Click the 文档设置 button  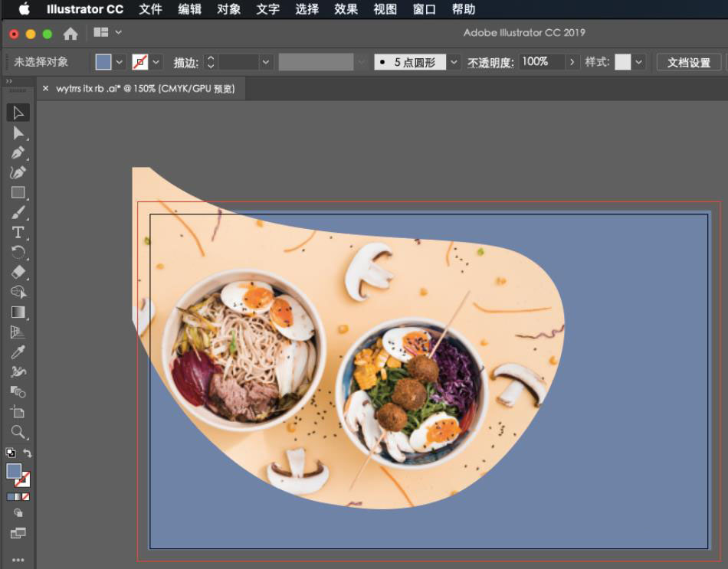[x=689, y=62]
